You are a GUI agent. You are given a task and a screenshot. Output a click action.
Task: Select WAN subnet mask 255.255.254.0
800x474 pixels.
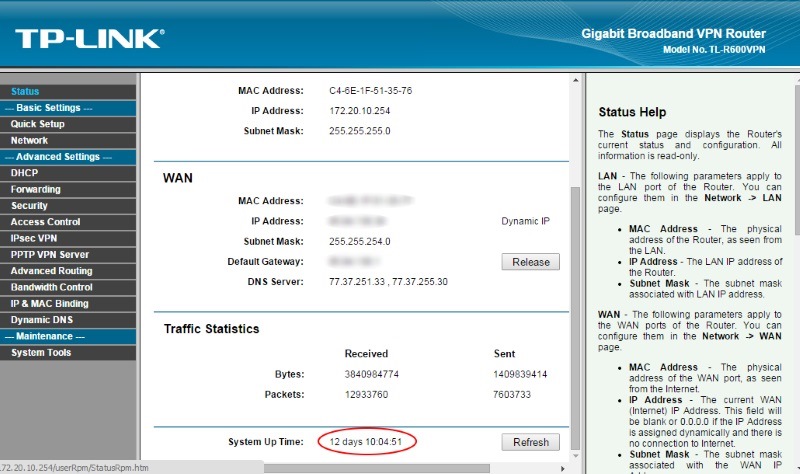tap(360, 241)
